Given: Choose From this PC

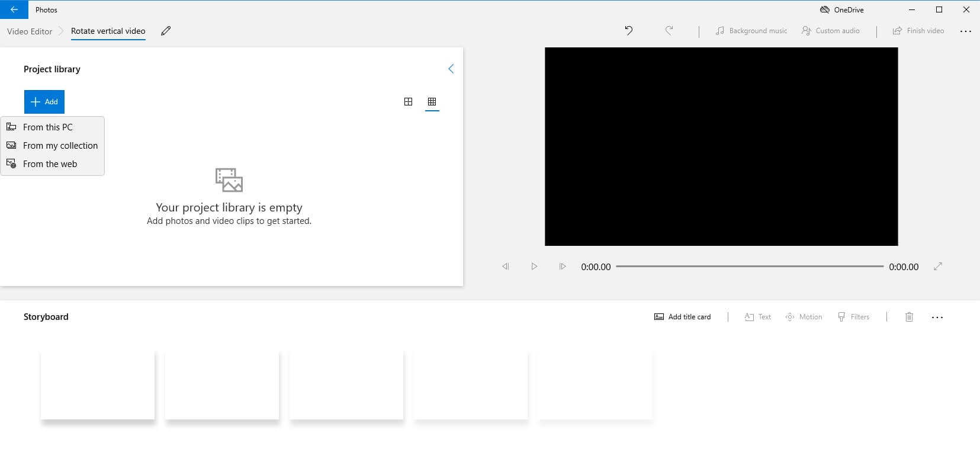Looking at the screenshot, I should (x=53, y=127).
